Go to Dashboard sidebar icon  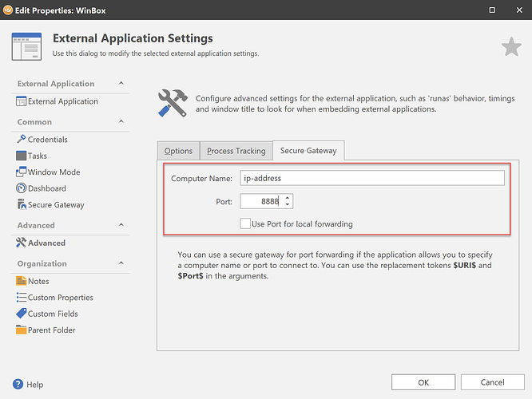(21, 188)
